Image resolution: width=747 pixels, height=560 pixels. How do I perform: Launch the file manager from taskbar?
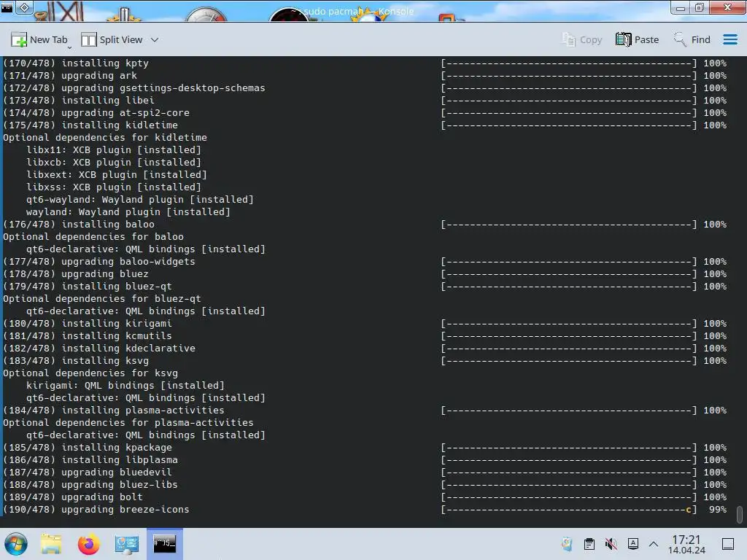[x=51, y=544]
